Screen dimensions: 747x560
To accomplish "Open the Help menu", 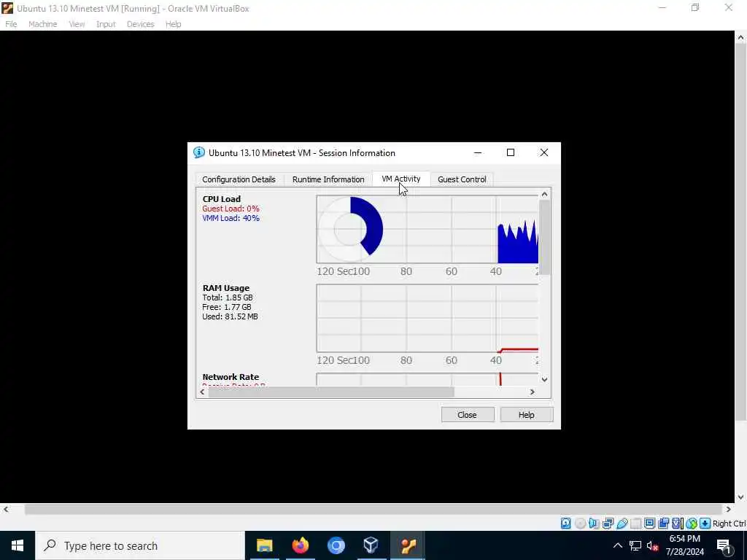I will pos(174,24).
